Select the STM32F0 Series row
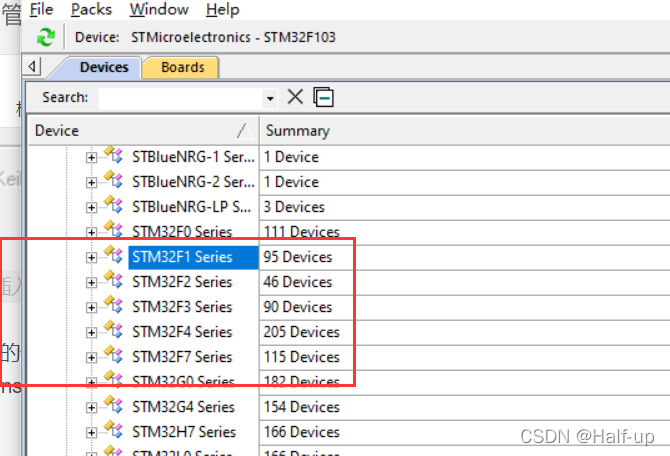The width and height of the screenshot is (670, 456). [182, 232]
